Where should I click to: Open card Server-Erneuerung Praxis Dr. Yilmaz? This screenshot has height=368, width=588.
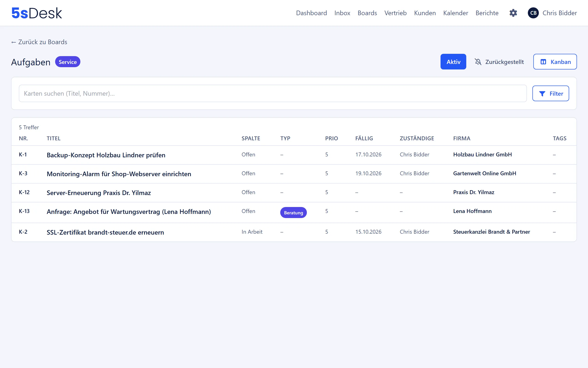pyautogui.click(x=99, y=193)
